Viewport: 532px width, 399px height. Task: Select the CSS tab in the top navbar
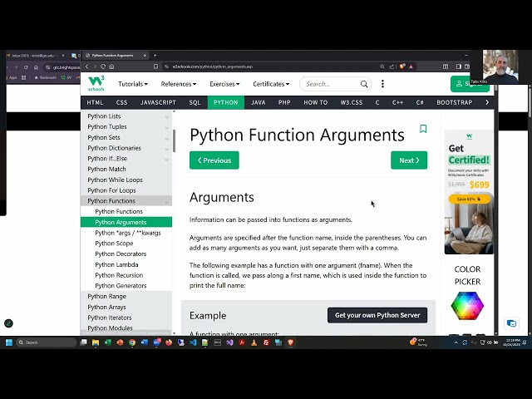[122, 102]
